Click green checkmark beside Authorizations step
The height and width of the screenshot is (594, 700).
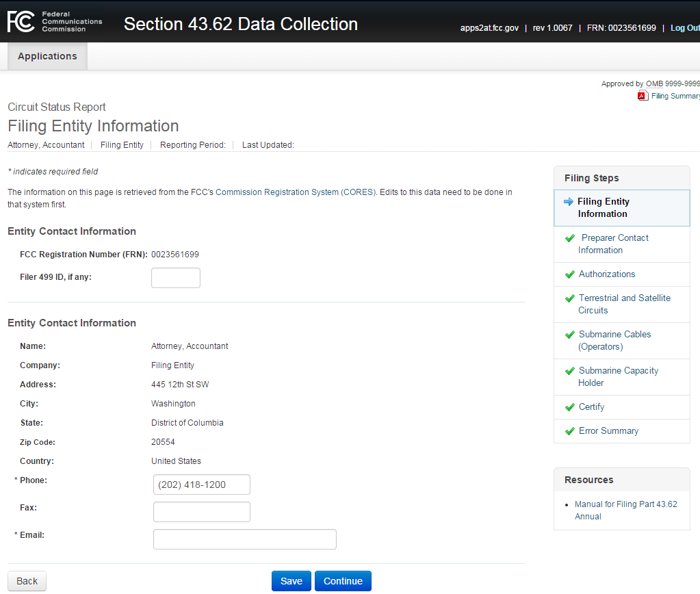click(x=569, y=274)
